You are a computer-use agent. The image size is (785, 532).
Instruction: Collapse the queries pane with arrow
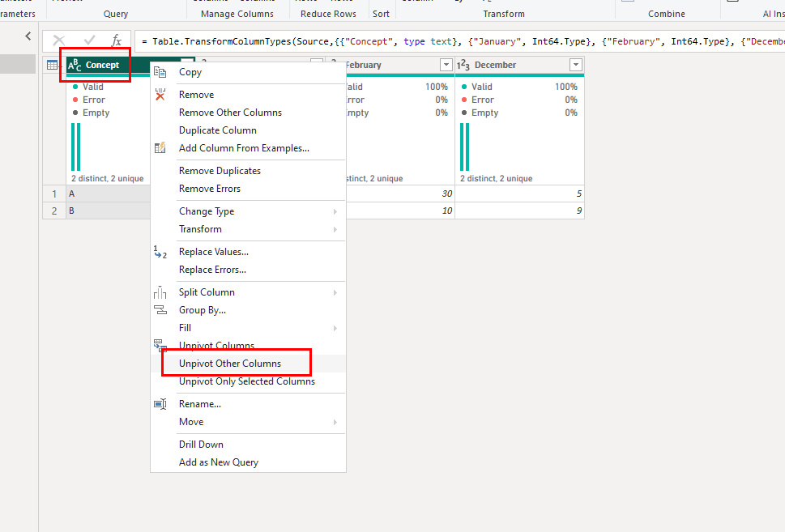click(x=28, y=36)
